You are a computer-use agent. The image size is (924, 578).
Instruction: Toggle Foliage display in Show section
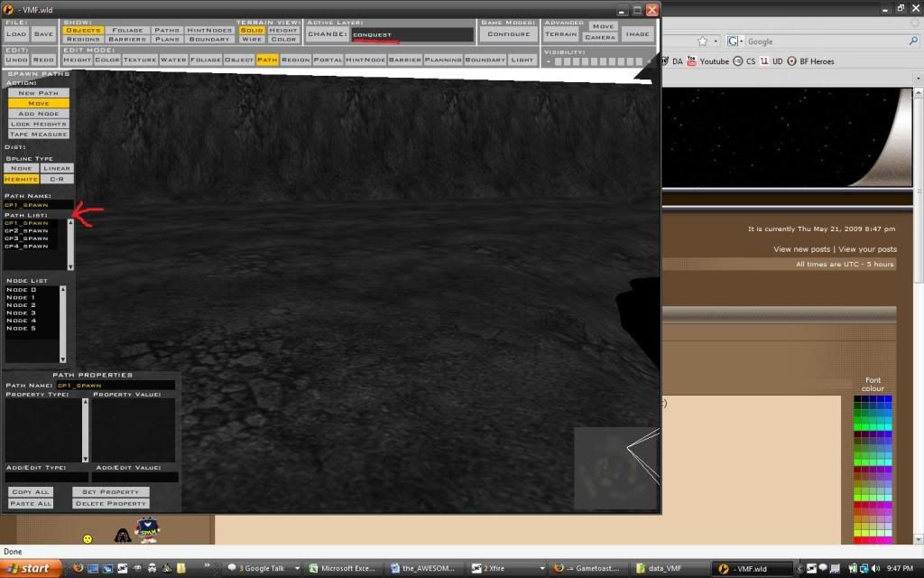coord(127,30)
